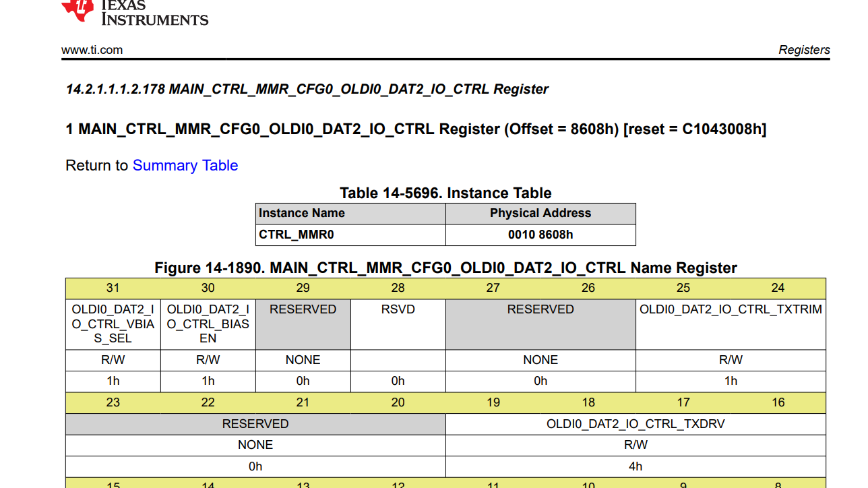The height and width of the screenshot is (488, 868).
Task: Select bit number 21 cell
Action: click(x=303, y=403)
